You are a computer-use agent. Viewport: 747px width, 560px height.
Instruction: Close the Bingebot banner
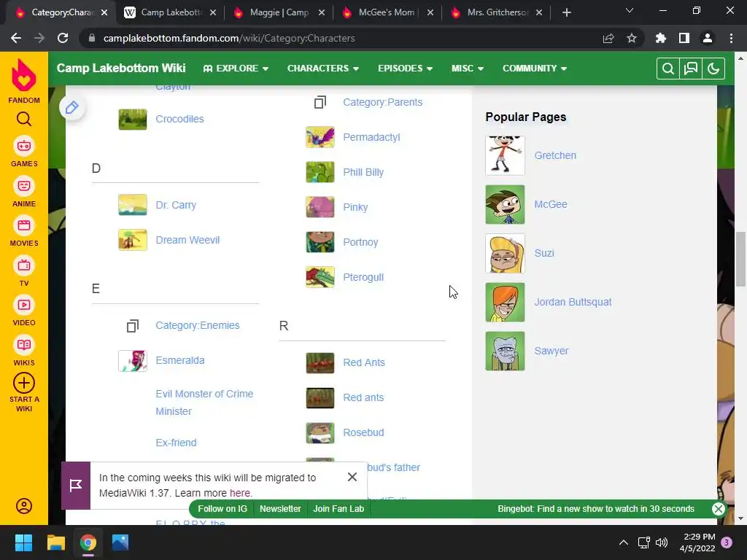pos(718,508)
